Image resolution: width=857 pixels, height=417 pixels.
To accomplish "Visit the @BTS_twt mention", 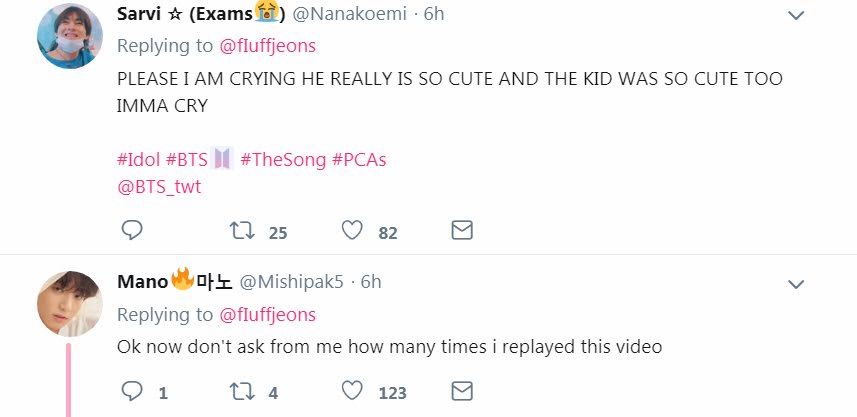I will (159, 186).
